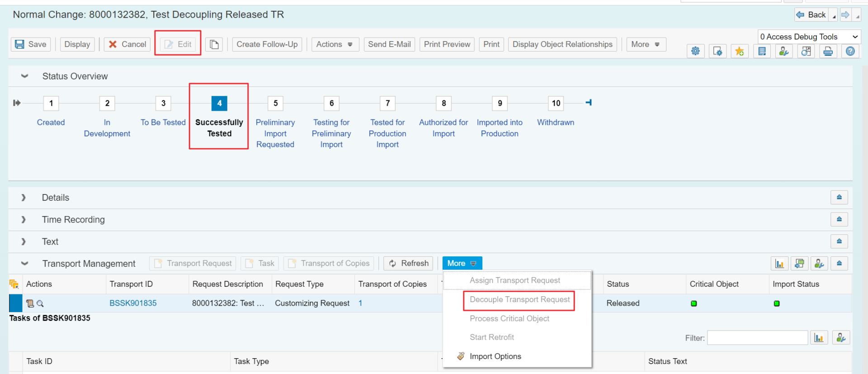
Task: Open the BSSK901835 transport ID link
Action: (133, 303)
